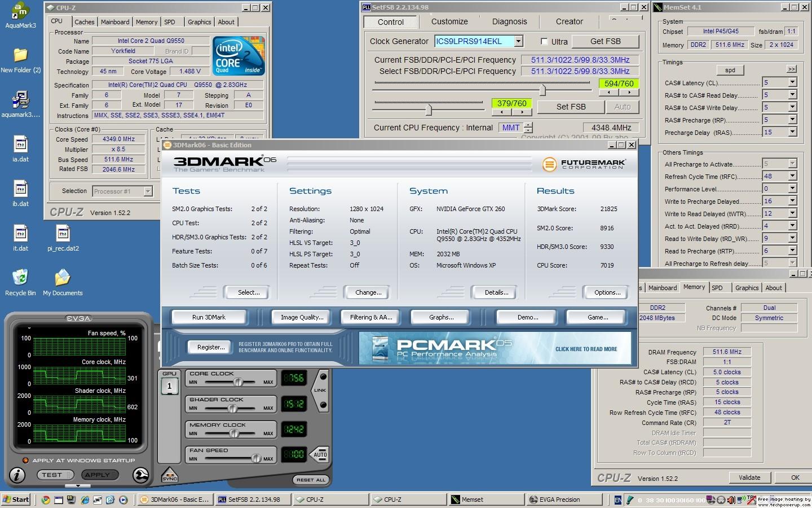812x508 pixels.
Task: Launch media player from quick launch
Action: [x=123, y=500]
